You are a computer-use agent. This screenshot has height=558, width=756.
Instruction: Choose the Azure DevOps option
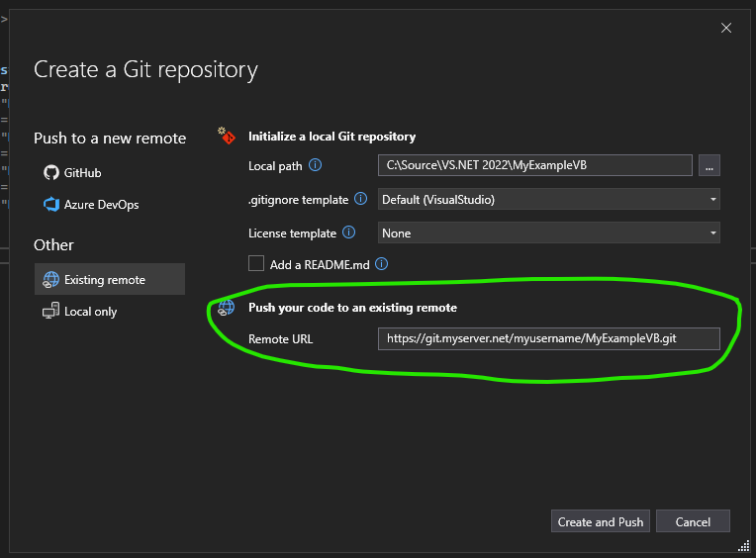point(101,205)
